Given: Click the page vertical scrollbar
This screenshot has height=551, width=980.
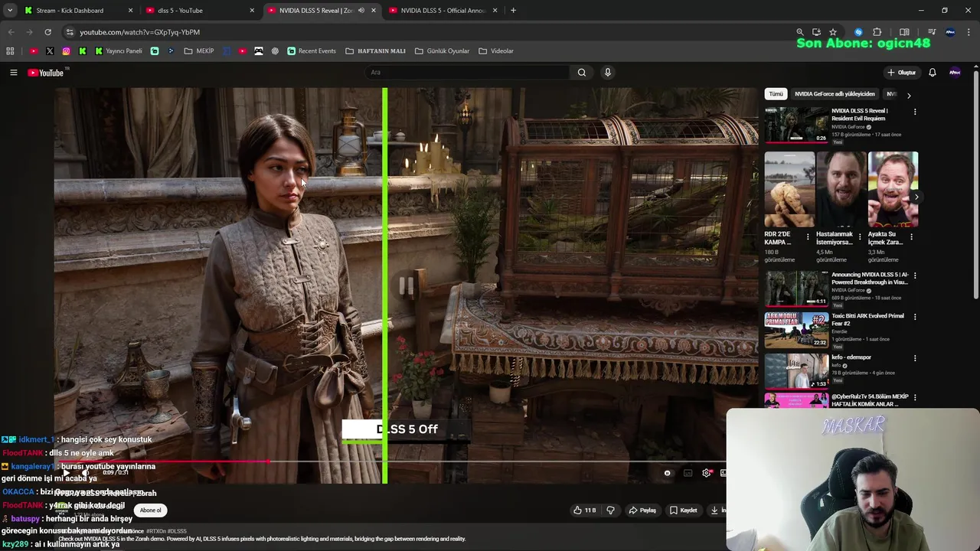Looking at the screenshot, I should (976, 184).
